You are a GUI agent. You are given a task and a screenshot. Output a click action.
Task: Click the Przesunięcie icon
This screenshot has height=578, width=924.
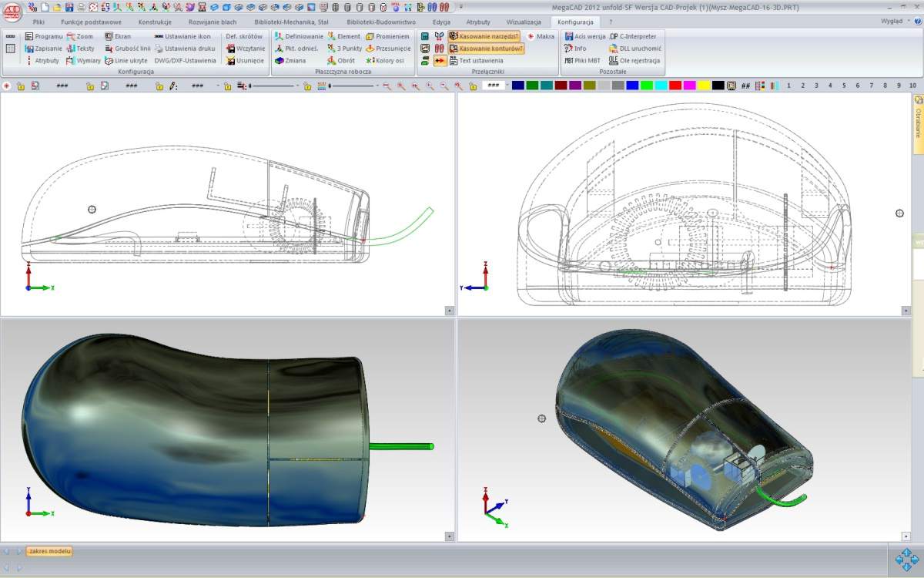pyautogui.click(x=389, y=48)
